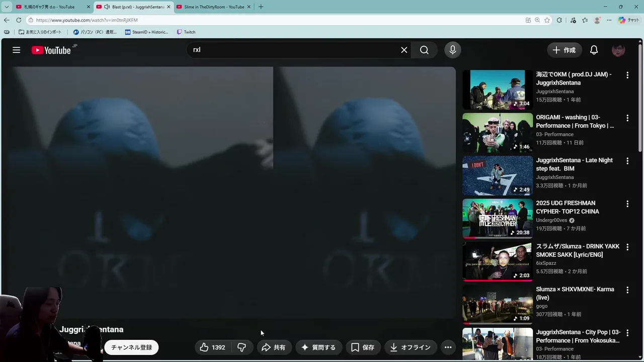Reload the current page
This screenshot has height=362, width=644.
click(x=19, y=20)
